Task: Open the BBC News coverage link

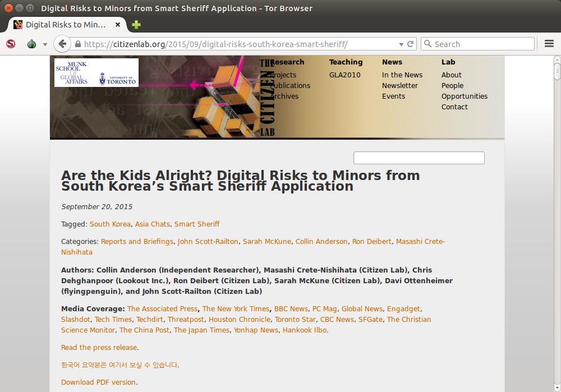Action: [291, 308]
